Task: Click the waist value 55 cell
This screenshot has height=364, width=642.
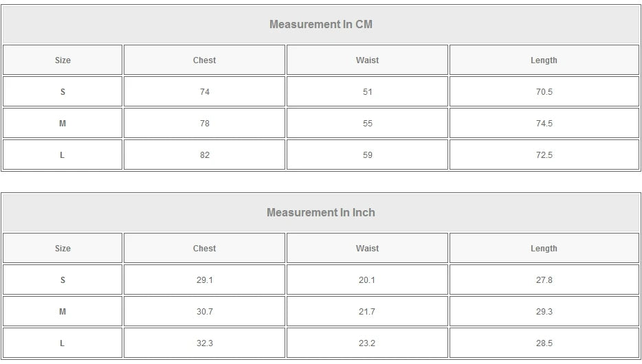Action: [367, 124]
